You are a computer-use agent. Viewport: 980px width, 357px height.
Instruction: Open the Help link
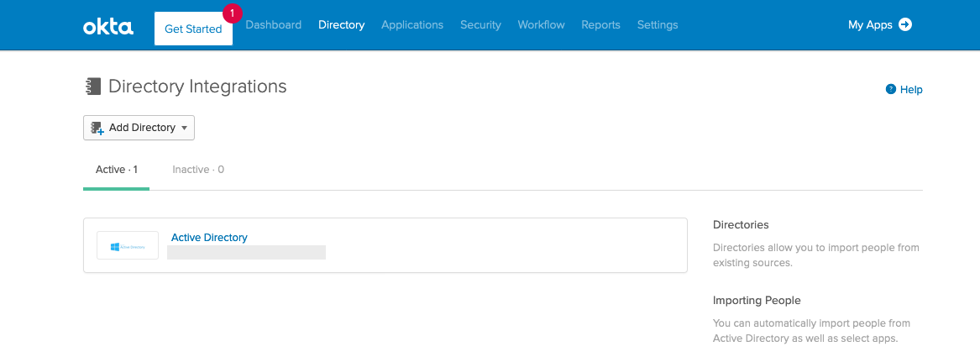[x=911, y=89]
